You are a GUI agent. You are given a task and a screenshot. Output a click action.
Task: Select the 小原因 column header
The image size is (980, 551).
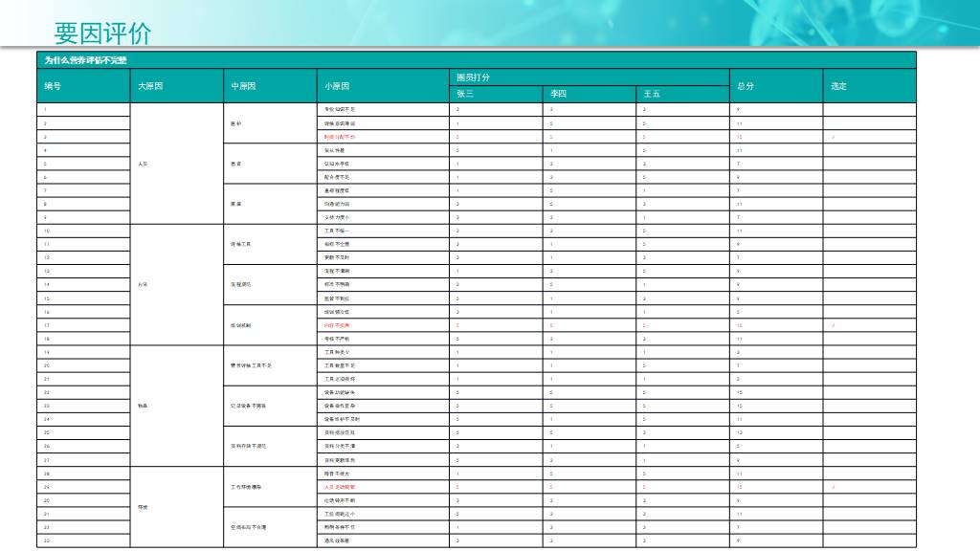pyautogui.click(x=337, y=86)
